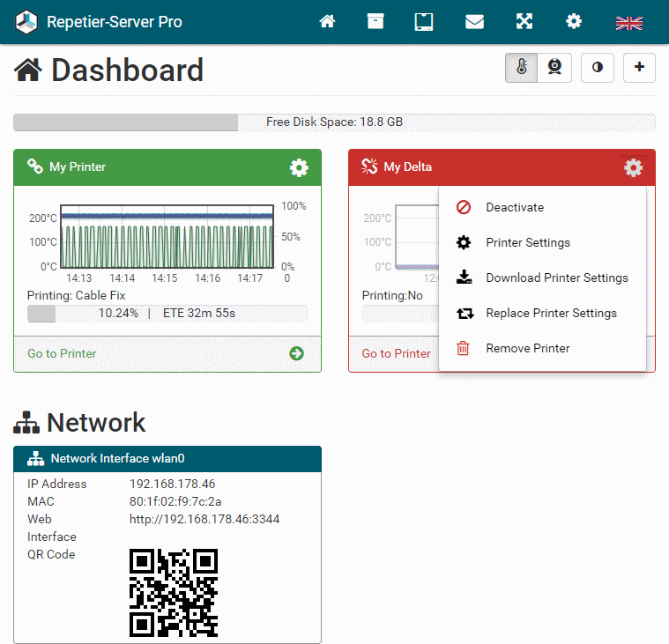Toggle the contrast theme button
This screenshot has height=644, width=669.
[597, 68]
